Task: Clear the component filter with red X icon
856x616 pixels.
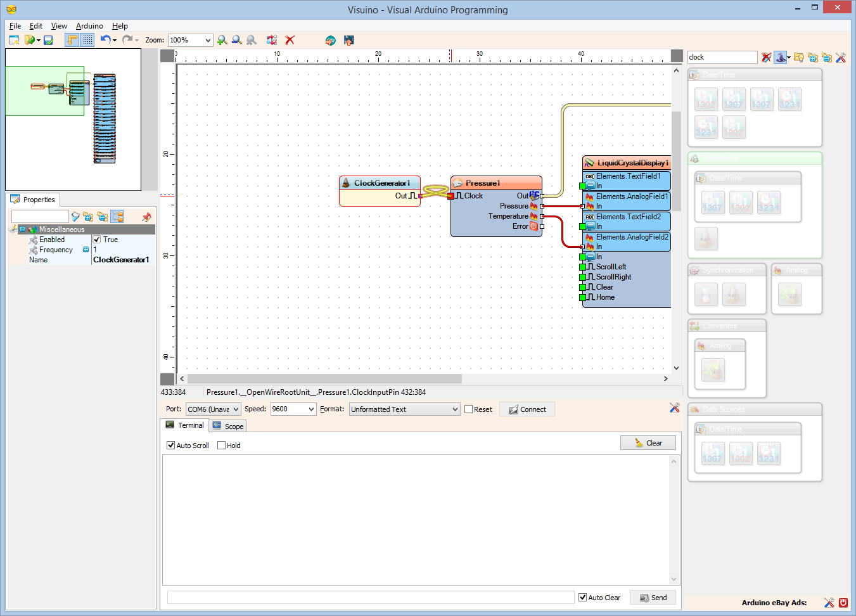Action: tap(767, 57)
